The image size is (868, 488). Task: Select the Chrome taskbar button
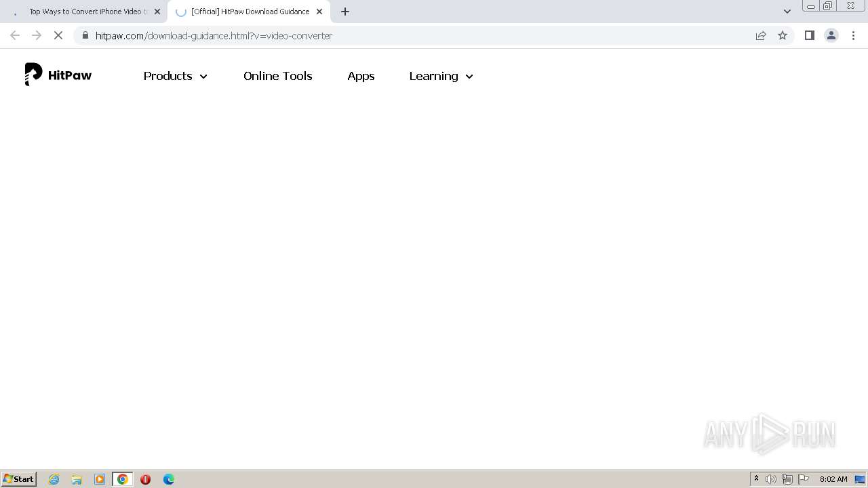[123, 479]
